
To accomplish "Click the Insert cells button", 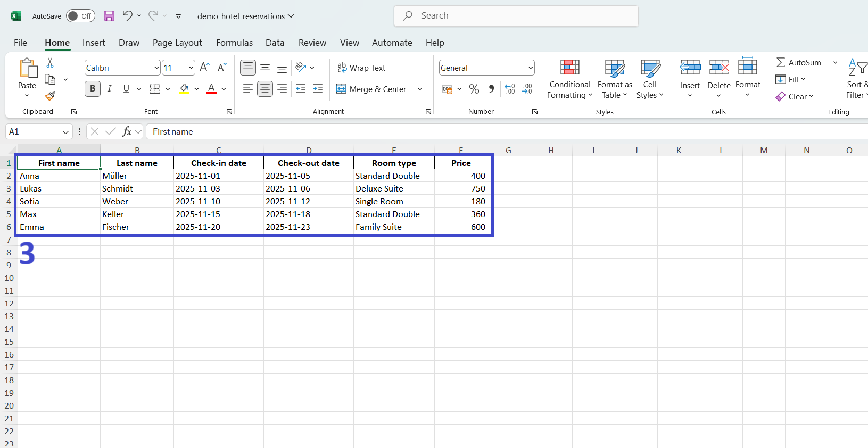I will pos(690,74).
